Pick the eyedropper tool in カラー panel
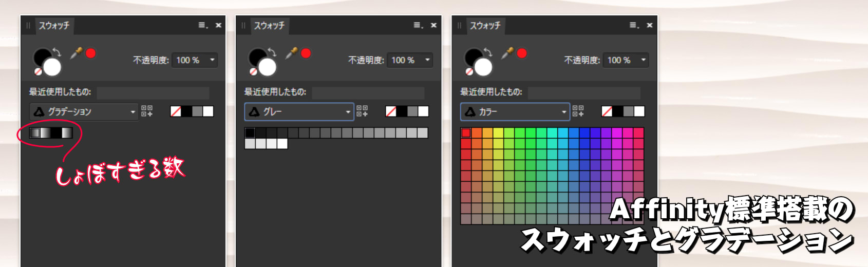868x267 pixels. coord(507,52)
